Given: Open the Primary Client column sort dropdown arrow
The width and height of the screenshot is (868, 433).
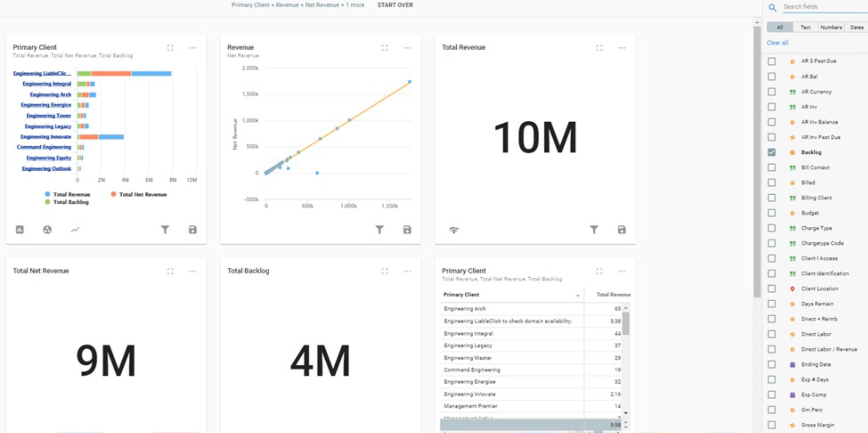Looking at the screenshot, I should point(578,295).
